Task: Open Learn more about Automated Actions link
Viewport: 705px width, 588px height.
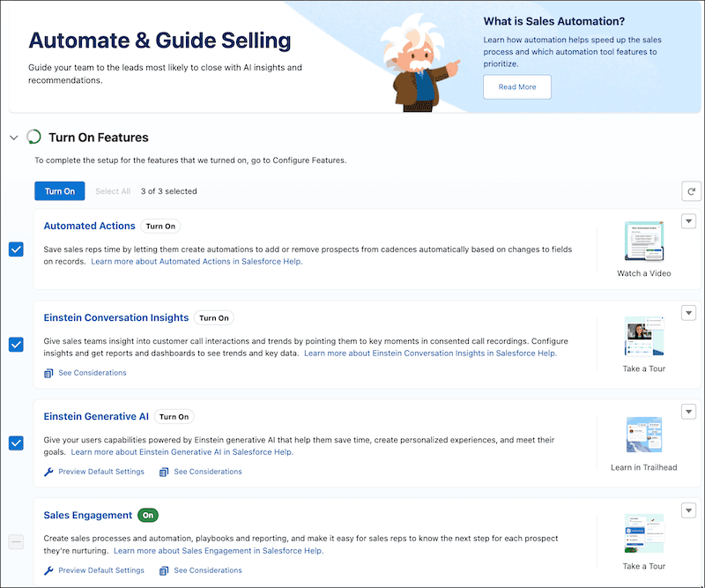Action: tap(197, 262)
